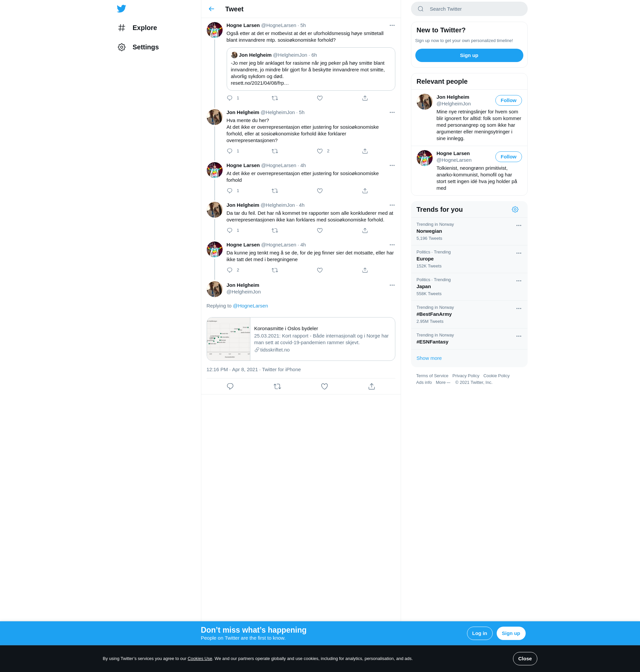This screenshot has height=672, width=640.
Task: Go back using the arrow next to Tweet
Action: [x=212, y=9]
